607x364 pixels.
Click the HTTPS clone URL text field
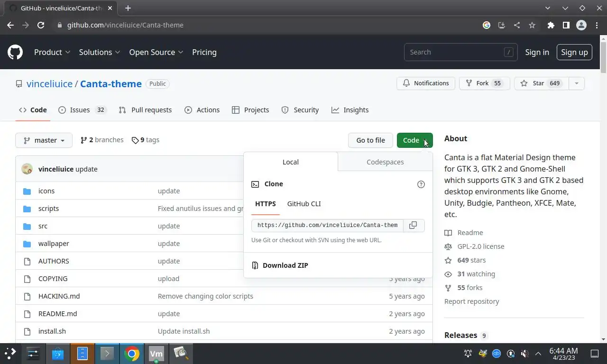pyautogui.click(x=327, y=225)
